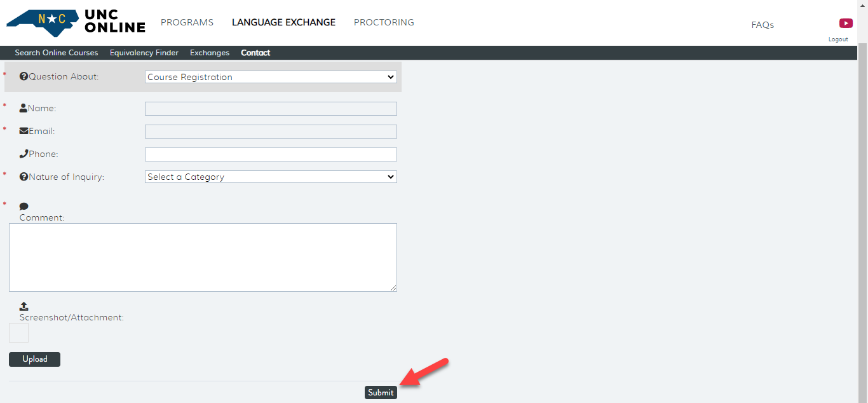Click the phone icon beside Phone
The width and height of the screenshot is (868, 403).
click(x=24, y=154)
